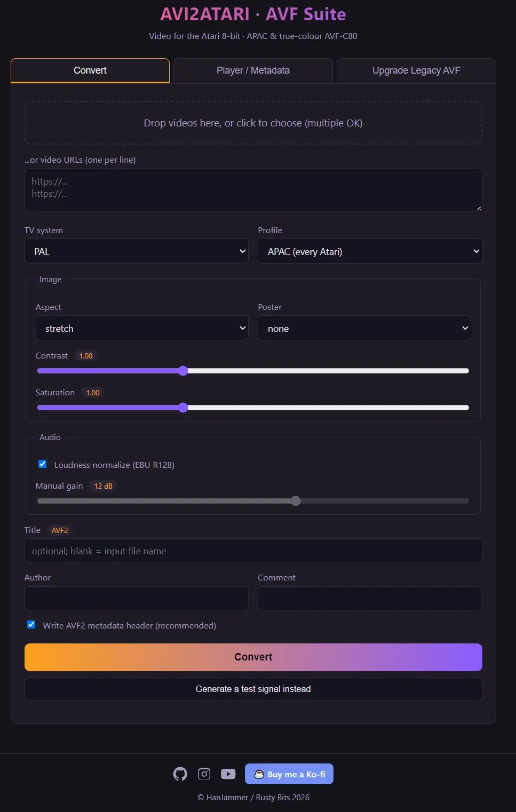
Task: Switch to the Convert tab
Action: (x=90, y=70)
